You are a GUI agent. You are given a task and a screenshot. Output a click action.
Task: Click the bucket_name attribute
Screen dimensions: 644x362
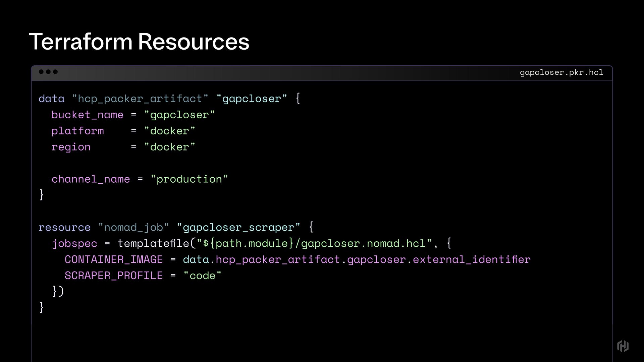click(x=88, y=115)
